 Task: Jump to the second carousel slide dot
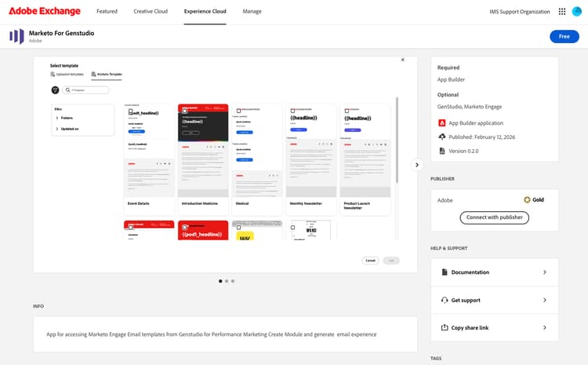(x=227, y=281)
